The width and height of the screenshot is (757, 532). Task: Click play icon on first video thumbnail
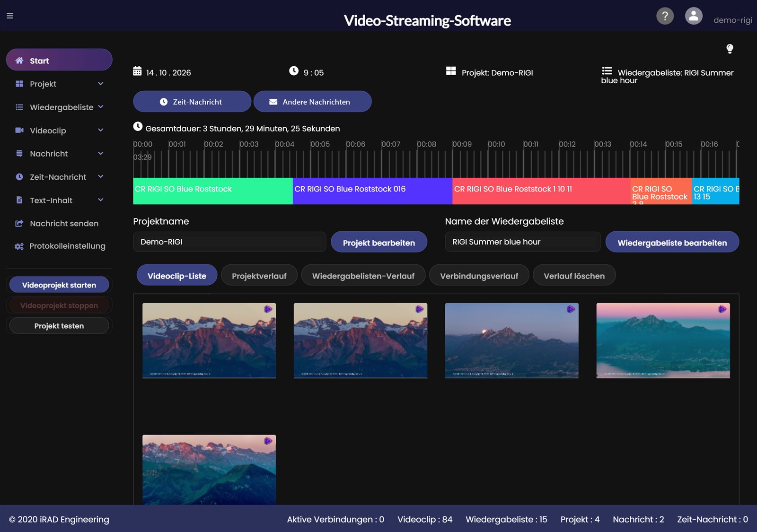268,309
